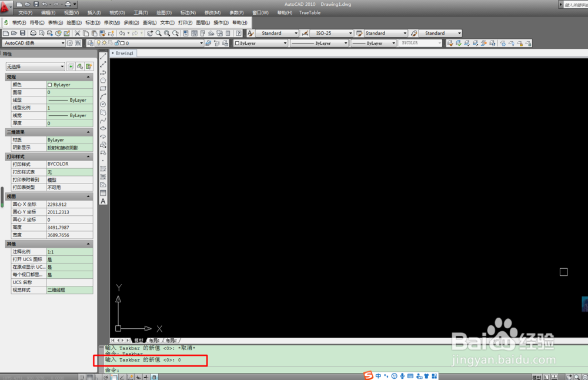Click the 命令: command line input
The height and width of the screenshot is (380, 588).
342,370
